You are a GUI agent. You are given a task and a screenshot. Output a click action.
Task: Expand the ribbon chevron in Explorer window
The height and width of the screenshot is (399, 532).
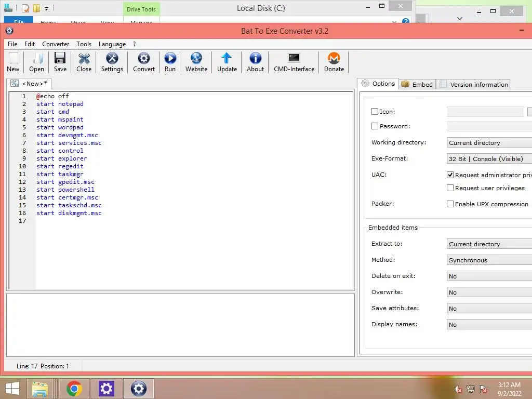394,22
